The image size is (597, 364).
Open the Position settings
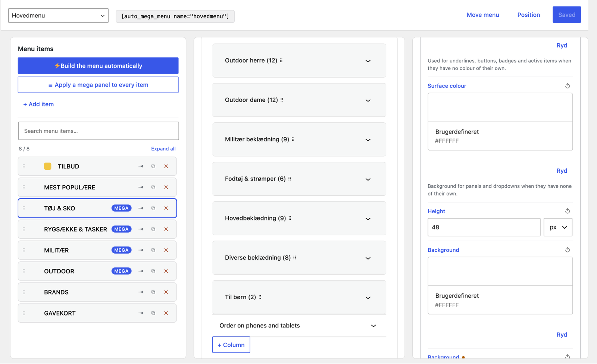(x=529, y=15)
